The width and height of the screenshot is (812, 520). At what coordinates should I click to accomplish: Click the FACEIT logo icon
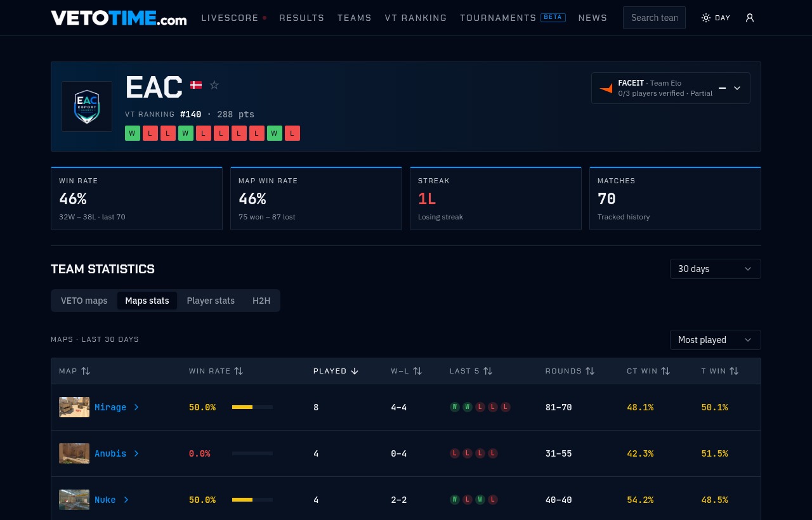(606, 88)
